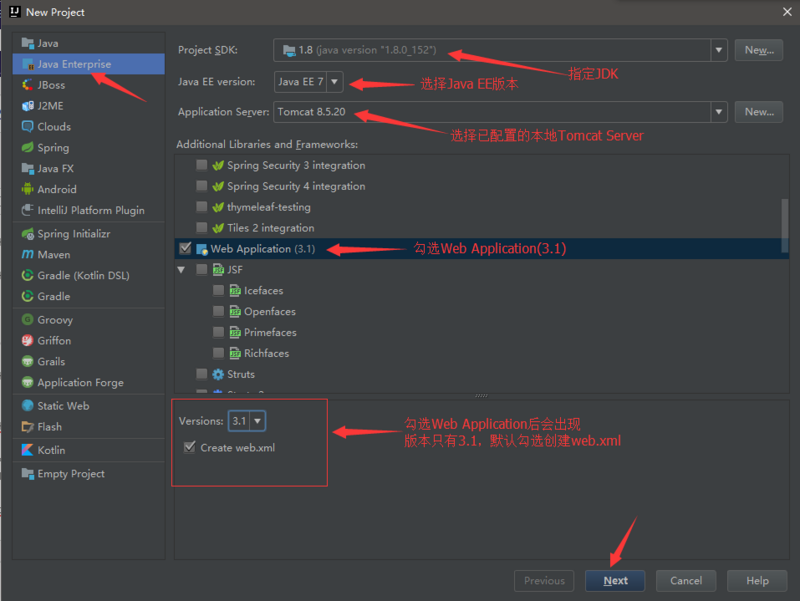Click the Previous button
Image resolution: width=800 pixels, height=601 pixels.
(x=544, y=581)
